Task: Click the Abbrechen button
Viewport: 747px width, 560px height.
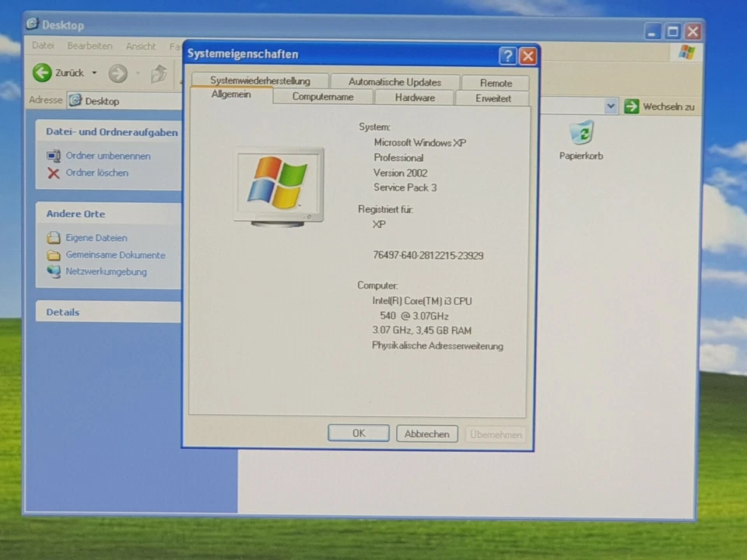Action: click(x=427, y=434)
